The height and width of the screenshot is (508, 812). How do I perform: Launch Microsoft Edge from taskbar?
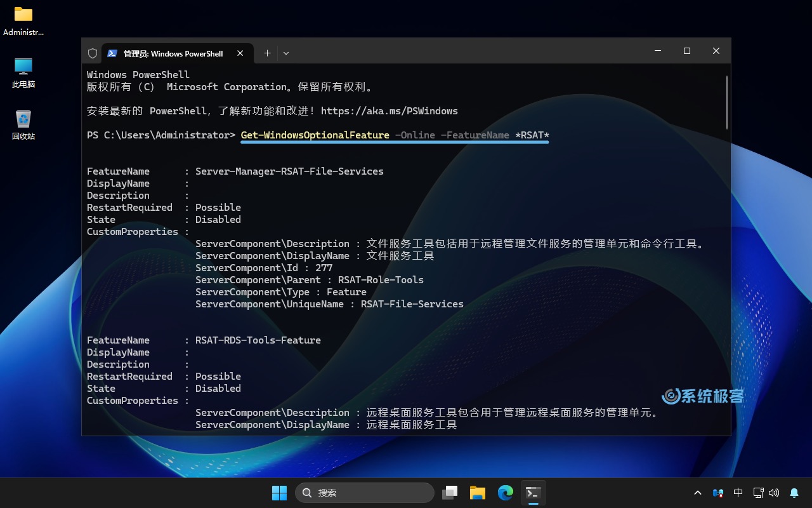506,493
